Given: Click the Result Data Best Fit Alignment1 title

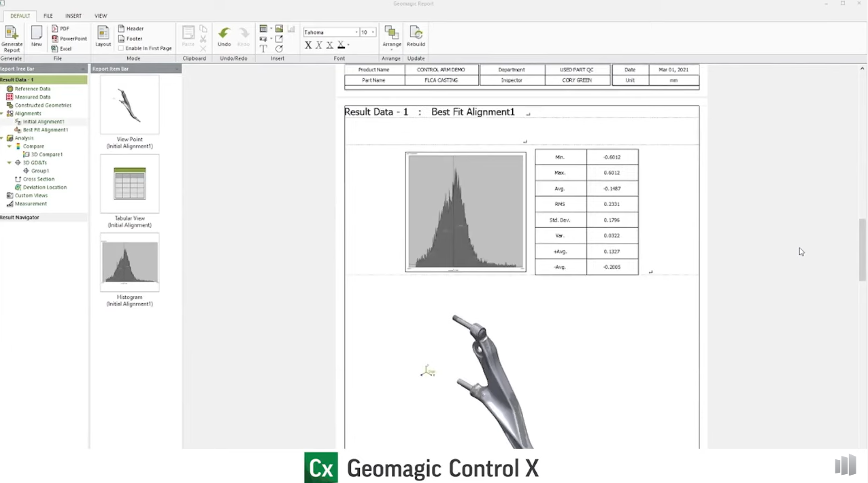Looking at the screenshot, I should coord(429,112).
